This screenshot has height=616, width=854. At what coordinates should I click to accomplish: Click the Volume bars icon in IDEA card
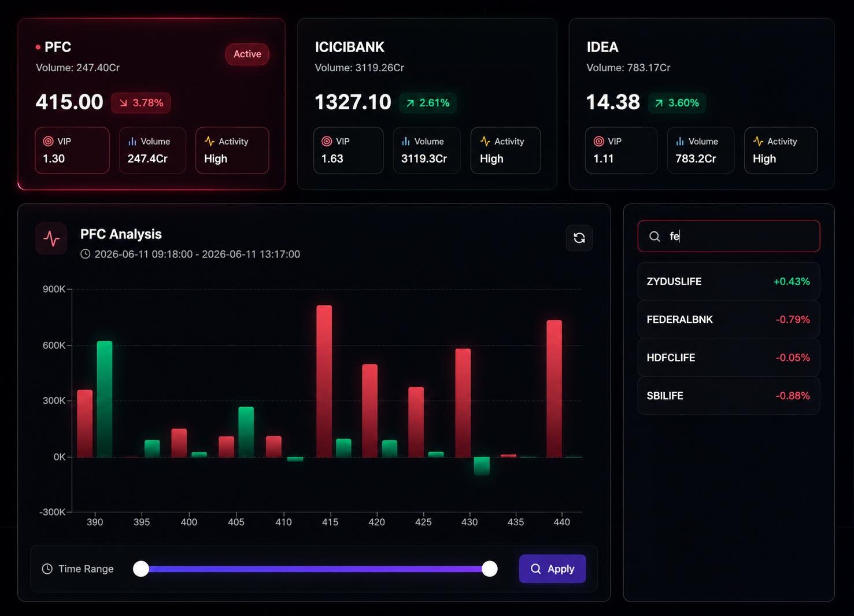pyautogui.click(x=680, y=141)
